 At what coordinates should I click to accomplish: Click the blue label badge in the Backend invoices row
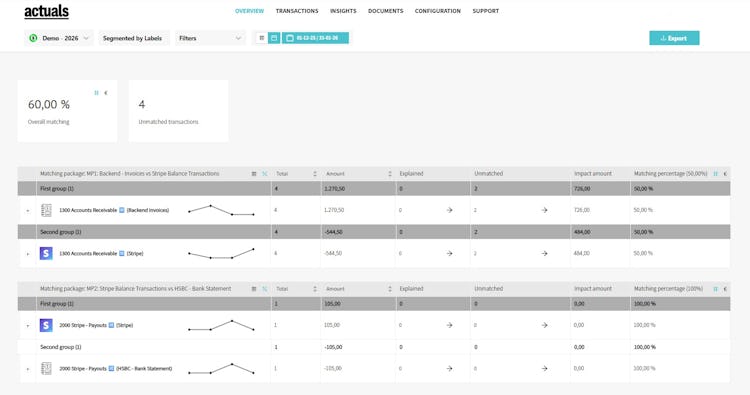click(x=122, y=210)
